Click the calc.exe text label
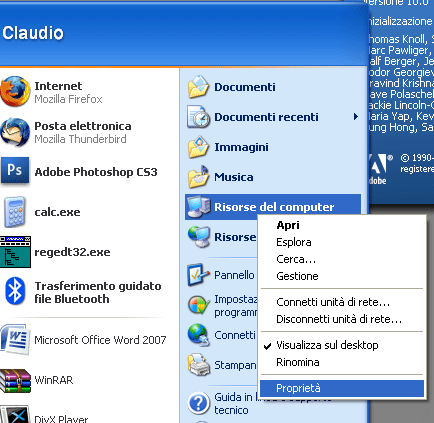Screen dimensions: 434x423 (57, 212)
